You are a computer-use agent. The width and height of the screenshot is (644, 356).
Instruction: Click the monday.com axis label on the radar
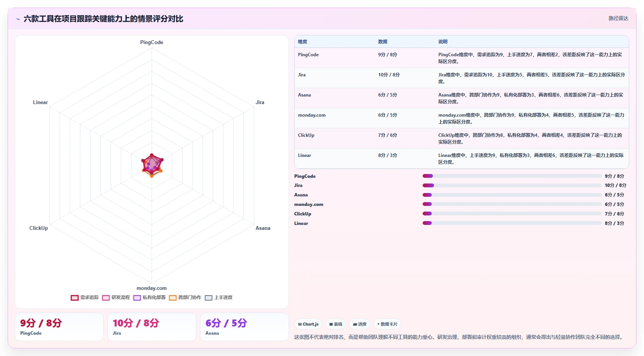[152, 288]
